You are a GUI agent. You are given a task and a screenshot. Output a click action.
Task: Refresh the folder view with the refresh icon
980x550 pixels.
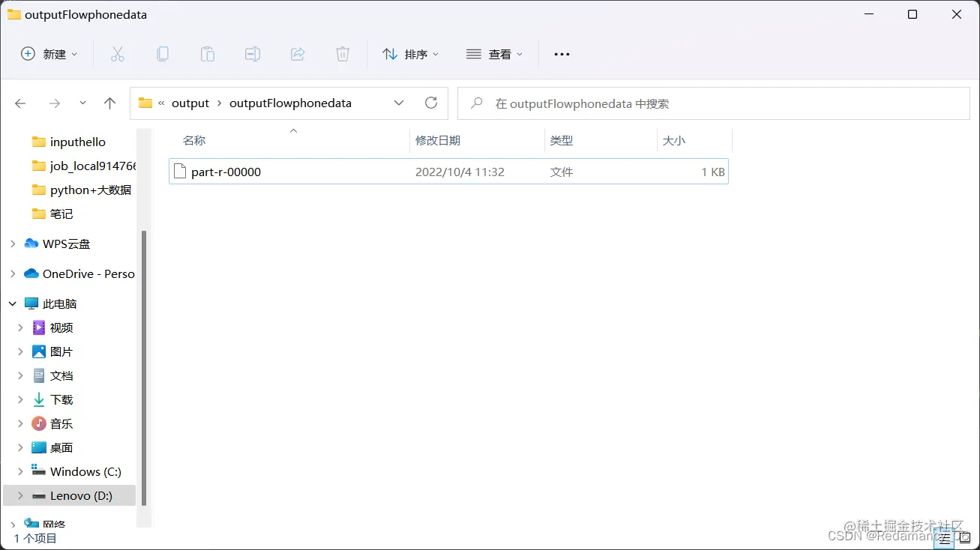[x=431, y=103]
